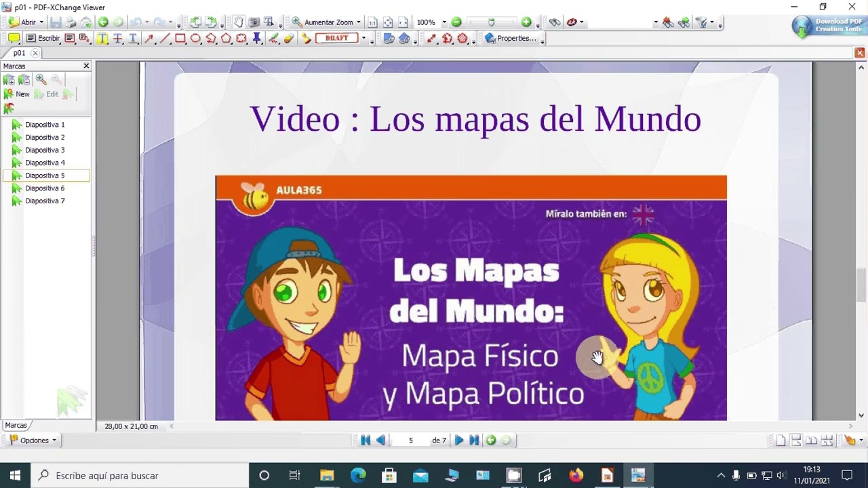Go to the previous page
This screenshot has width=868, height=488.
(x=380, y=441)
